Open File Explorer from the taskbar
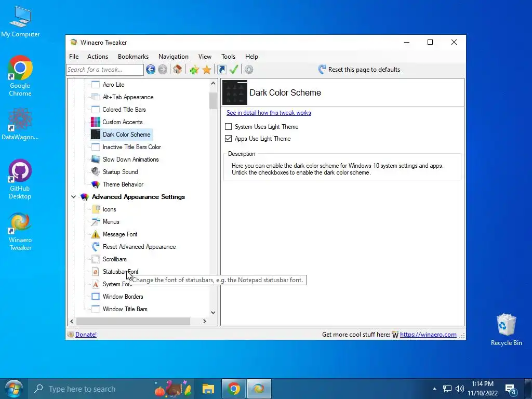Screen dimensions: 532x399 click(208, 389)
